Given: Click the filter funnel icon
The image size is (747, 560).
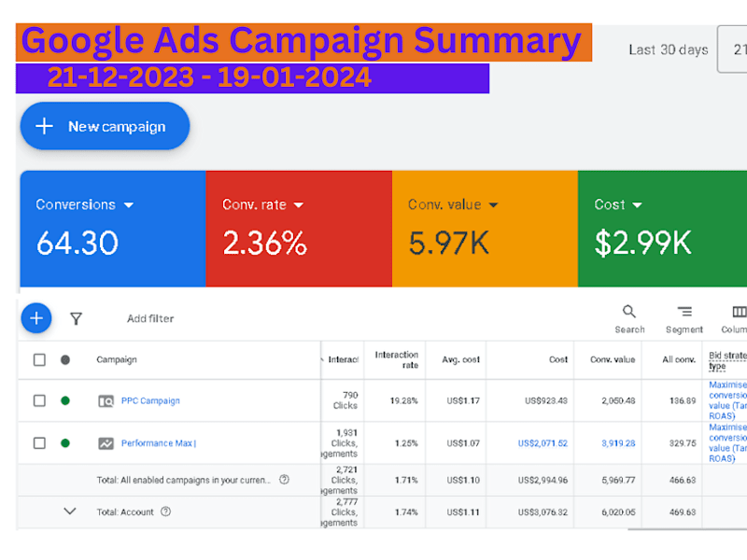Looking at the screenshot, I should coord(76,318).
